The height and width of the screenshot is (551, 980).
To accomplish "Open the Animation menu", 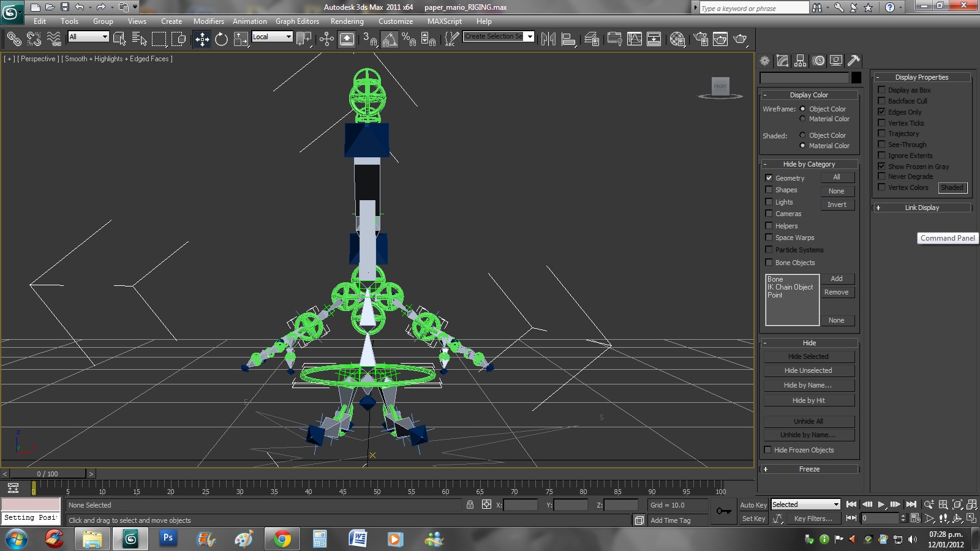I will click(x=250, y=21).
